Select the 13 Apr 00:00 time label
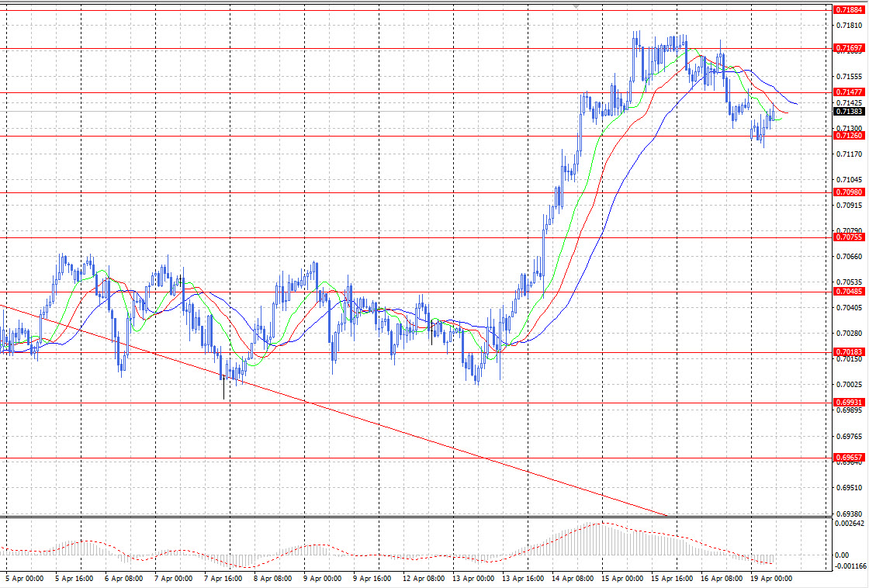The width and height of the screenshot is (869, 588). [473, 579]
